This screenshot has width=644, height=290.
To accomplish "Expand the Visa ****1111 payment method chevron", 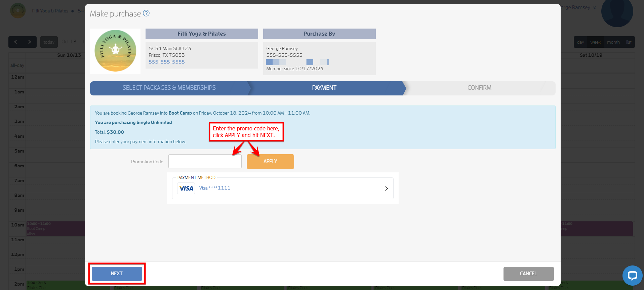I will [x=386, y=189].
